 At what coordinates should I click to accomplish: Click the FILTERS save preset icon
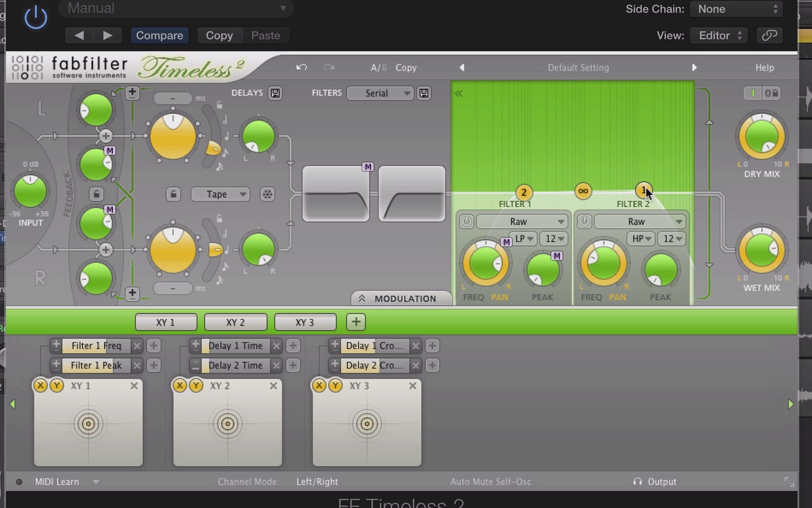424,93
